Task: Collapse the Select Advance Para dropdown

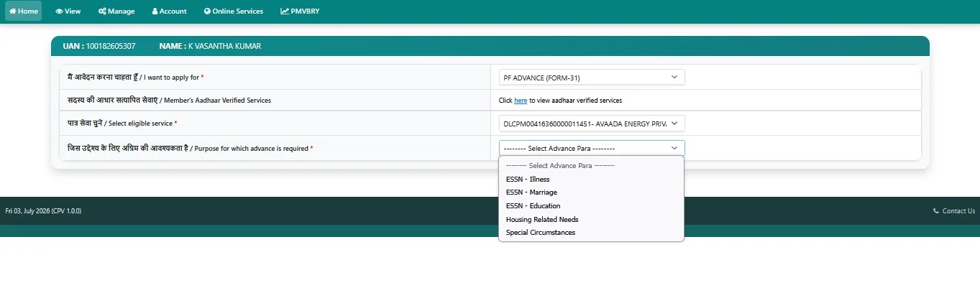Action: [x=592, y=148]
